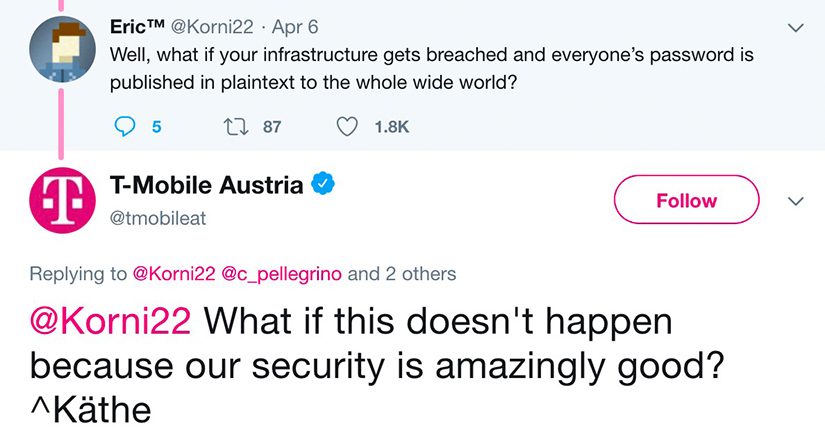Like Eric's tweet with heart icon

click(347, 127)
